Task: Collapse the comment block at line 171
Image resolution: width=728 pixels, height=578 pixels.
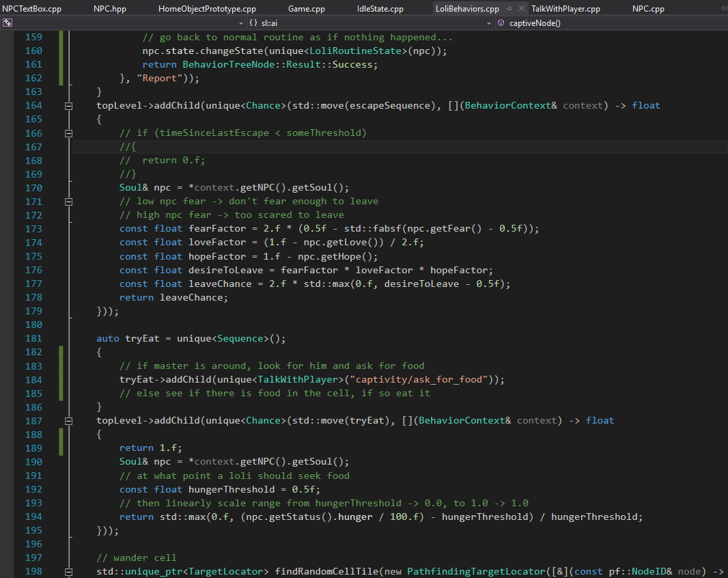Action: [x=68, y=202]
